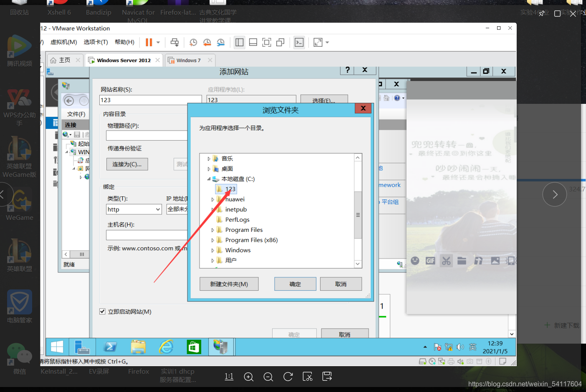Click the 网站名称 input field
This screenshot has width=586, height=392.
150,100
